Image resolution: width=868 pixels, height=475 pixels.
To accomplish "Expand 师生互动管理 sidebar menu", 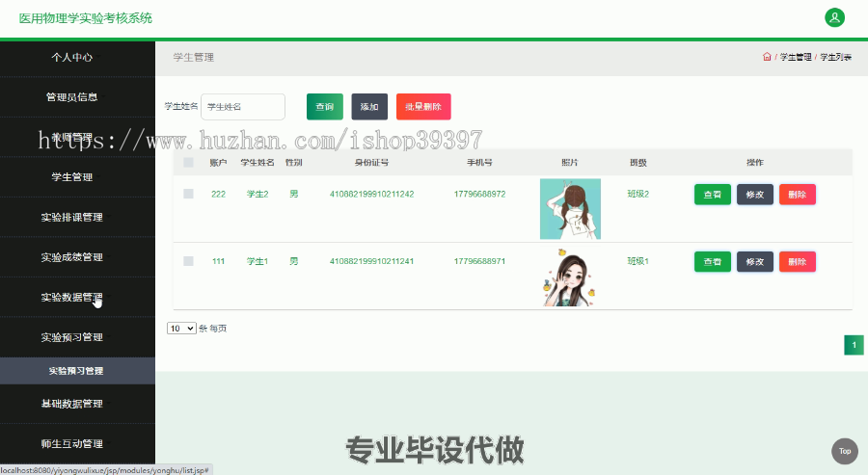I will pos(72,443).
